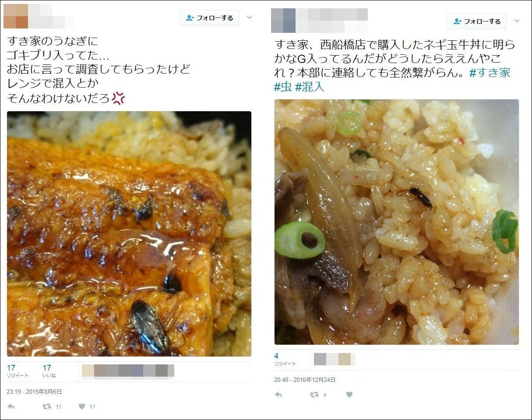Image resolution: width=532 pixels, height=420 pixels.
Task: Open the #虫 hashtag
Action: pos(283,87)
